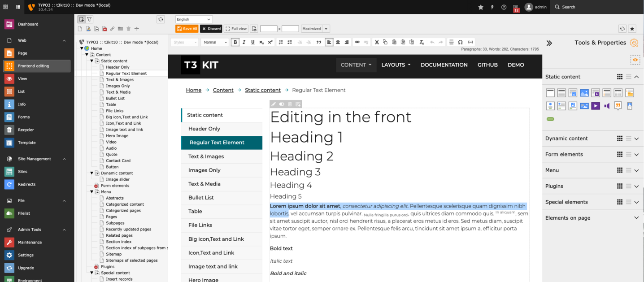The image size is (644, 282).
Task: Select the Video element icon in Static content panel
Action: click(x=596, y=105)
